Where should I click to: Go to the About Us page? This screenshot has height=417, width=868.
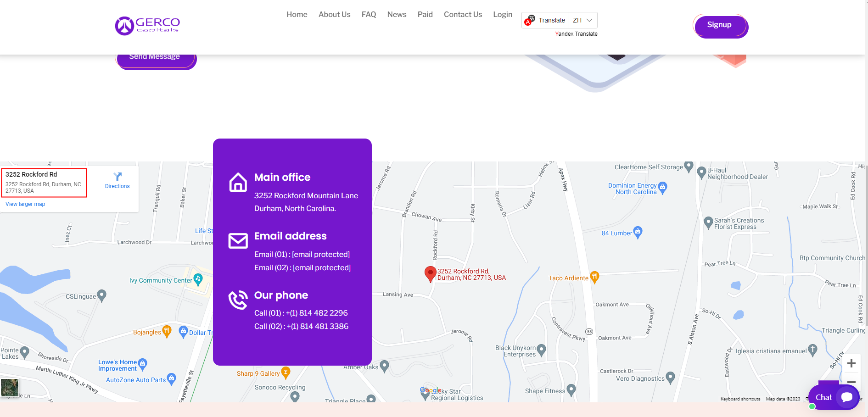(x=334, y=15)
